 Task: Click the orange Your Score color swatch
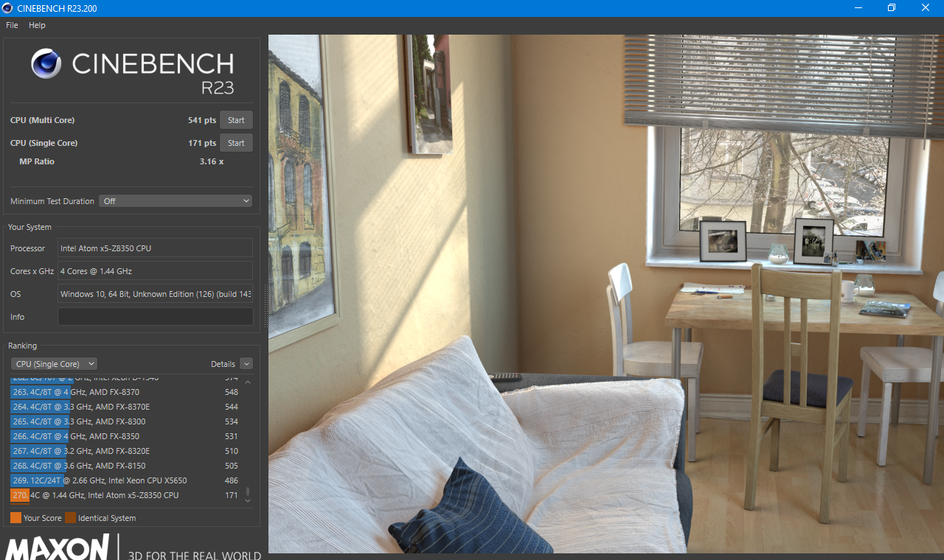[15, 518]
